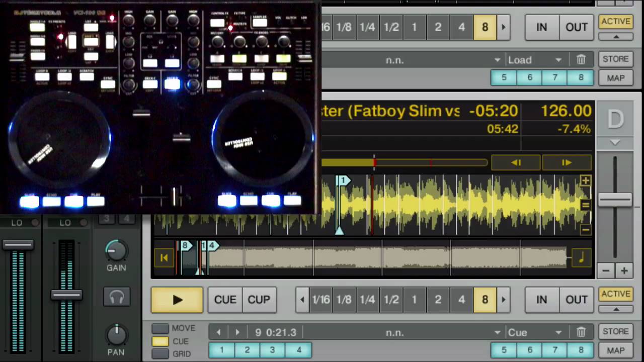Image resolution: width=644 pixels, height=362 pixels.
Task: Click deck D tempo fader handle
Action: point(615,200)
